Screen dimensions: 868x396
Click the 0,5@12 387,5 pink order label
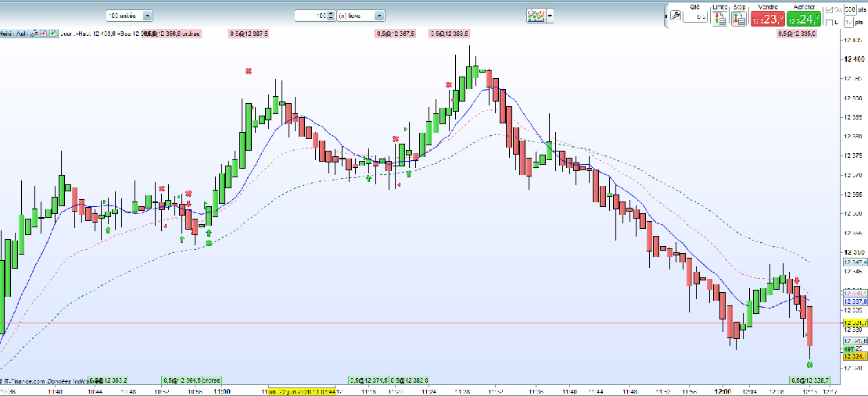(x=249, y=34)
